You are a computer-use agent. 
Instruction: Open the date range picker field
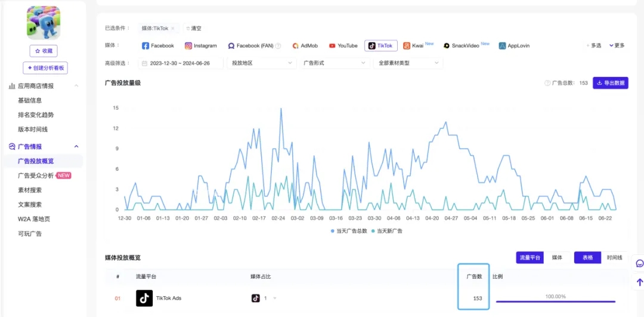[180, 63]
